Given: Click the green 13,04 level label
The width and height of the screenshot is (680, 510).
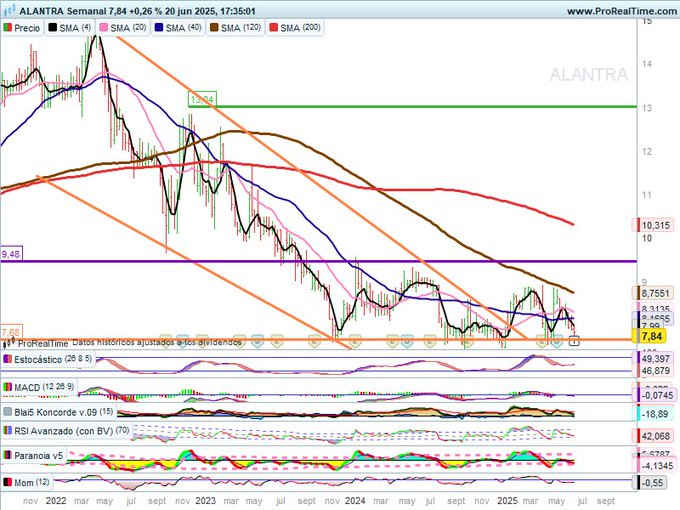Looking at the screenshot, I should coord(202,100).
